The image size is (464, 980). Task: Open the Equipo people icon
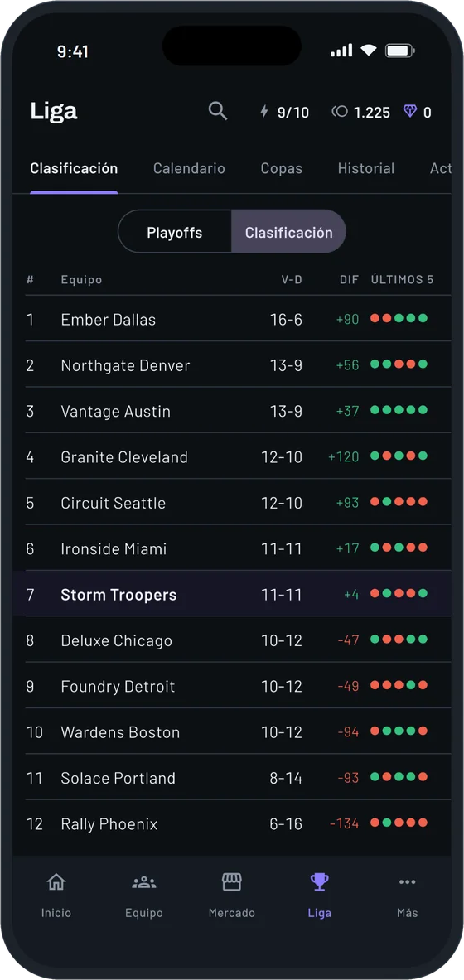click(x=144, y=882)
